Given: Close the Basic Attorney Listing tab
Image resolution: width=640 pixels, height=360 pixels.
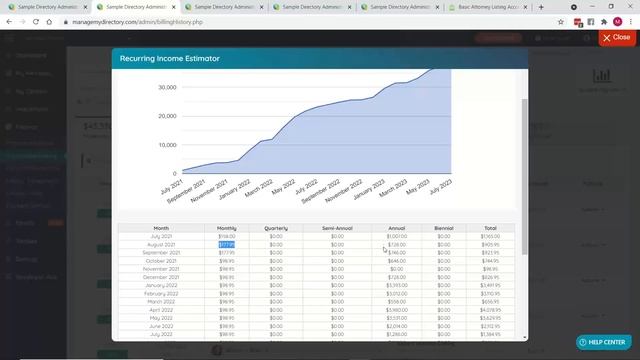Looking at the screenshot, I should (x=525, y=7).
